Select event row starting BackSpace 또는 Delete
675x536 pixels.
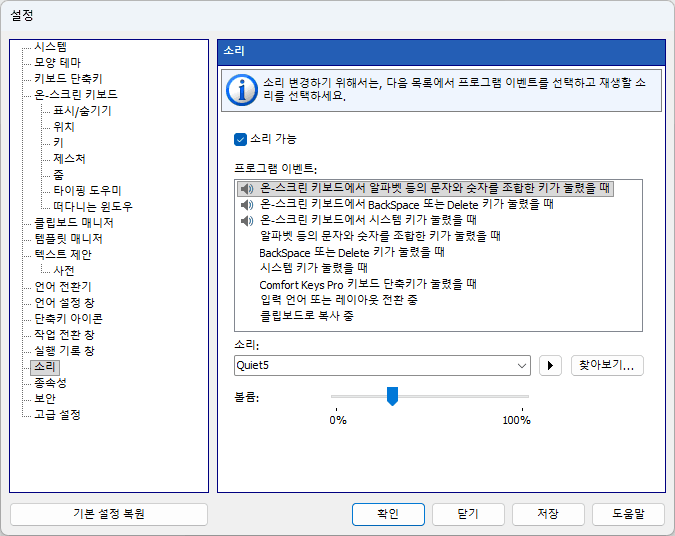tap(352, 253)
